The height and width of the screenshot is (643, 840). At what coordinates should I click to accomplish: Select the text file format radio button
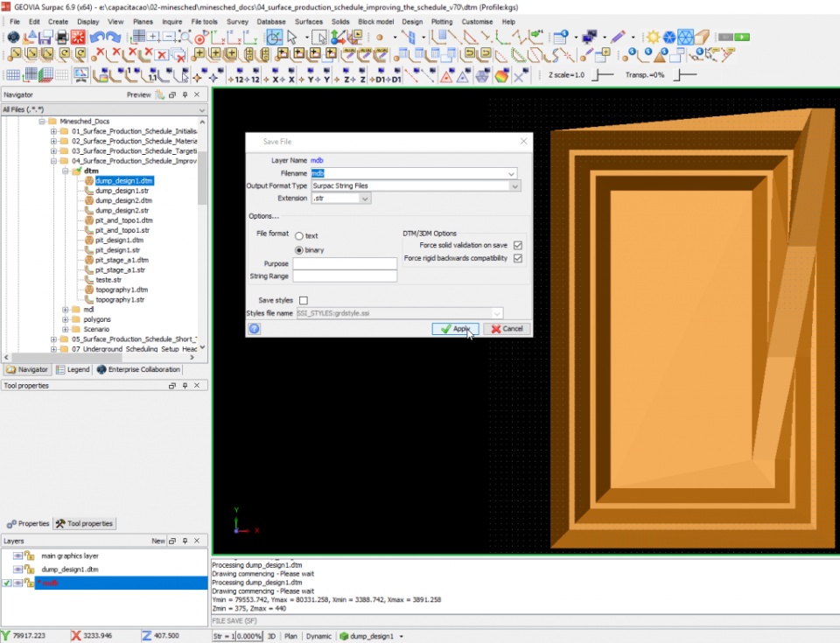click(299, 236)
